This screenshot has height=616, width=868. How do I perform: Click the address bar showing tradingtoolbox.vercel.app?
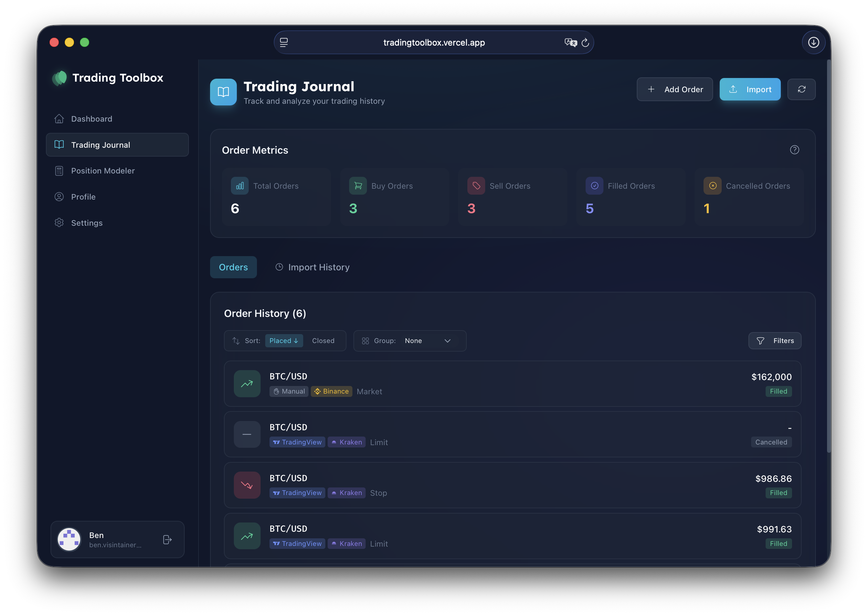[x=434, y=42]
